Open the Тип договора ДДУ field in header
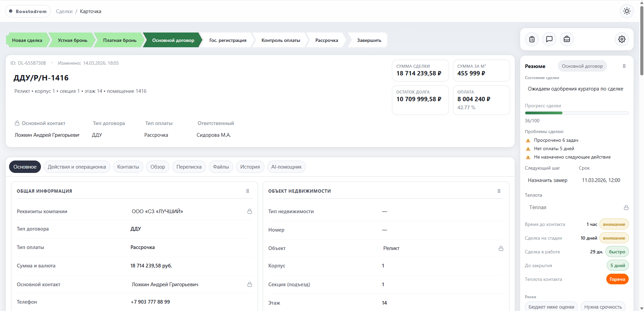This screenshot has width=644, height=311. pyautogui.click(x=97, y=135)
